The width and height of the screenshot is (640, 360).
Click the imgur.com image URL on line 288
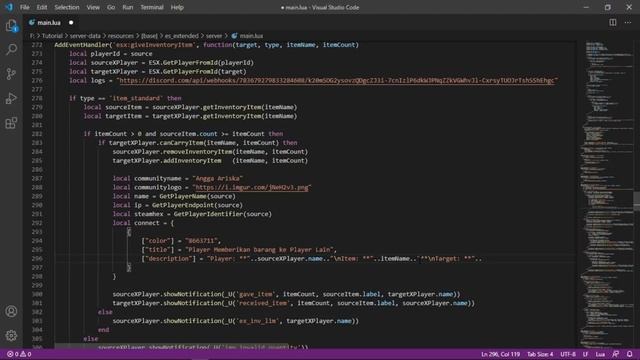pyautogui.click(x=251, y=187)
